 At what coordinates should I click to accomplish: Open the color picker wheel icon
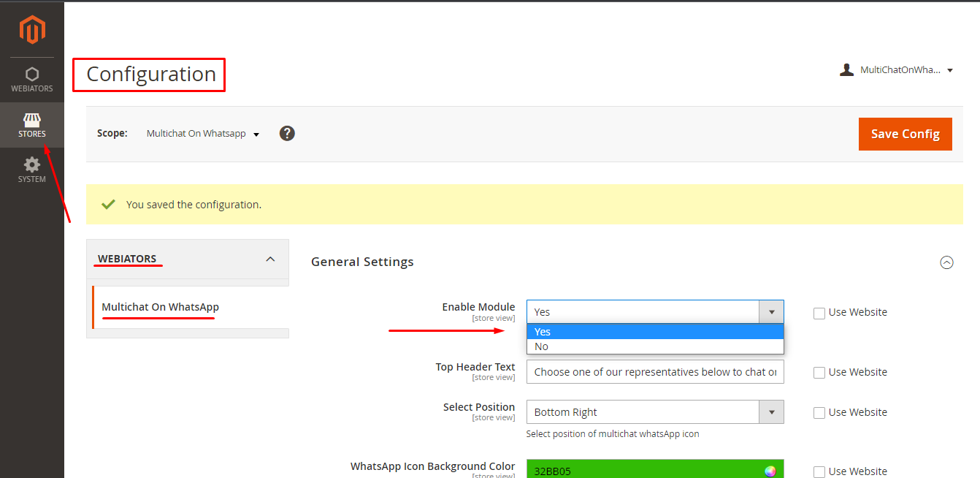coord(770,471)
